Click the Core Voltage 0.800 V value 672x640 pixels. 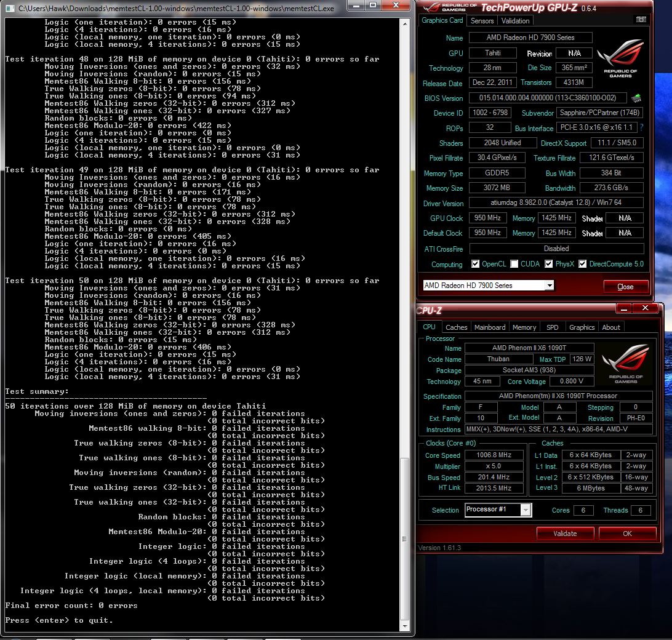pos(571,381)
